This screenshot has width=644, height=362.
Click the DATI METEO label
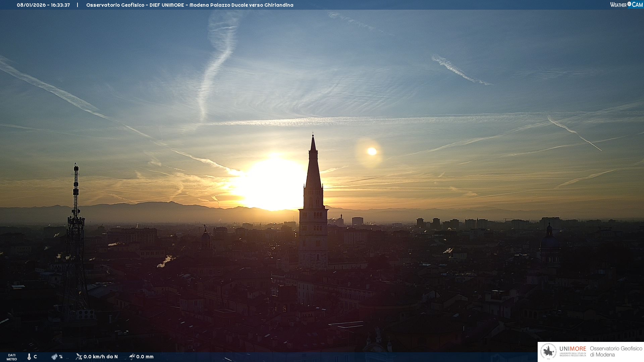tap(12, 357)
